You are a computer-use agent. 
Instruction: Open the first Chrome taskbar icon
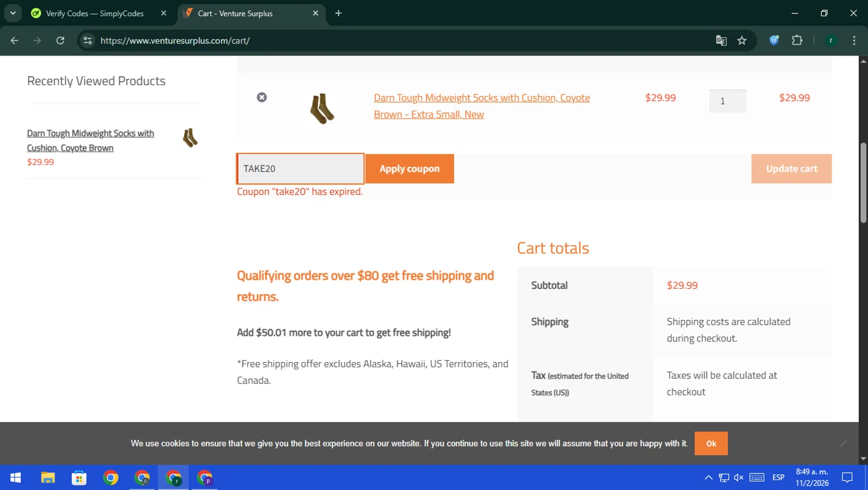point(111,478)
